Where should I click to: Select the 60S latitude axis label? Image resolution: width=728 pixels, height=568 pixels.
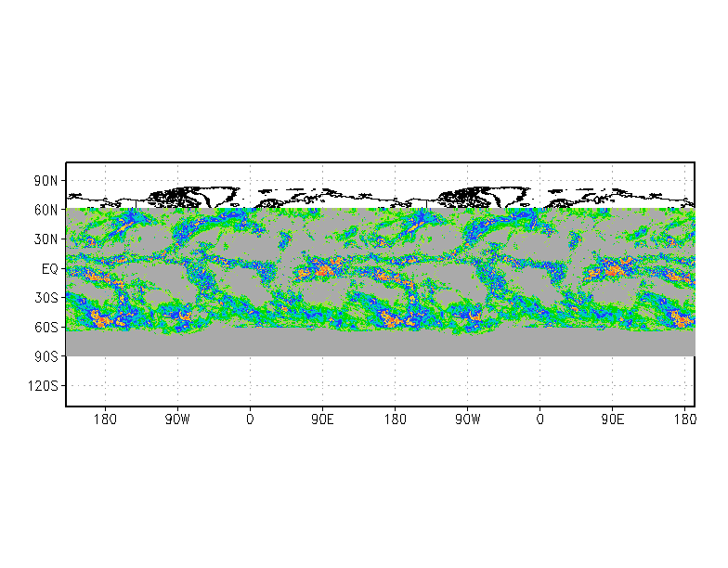coord(46,327)
